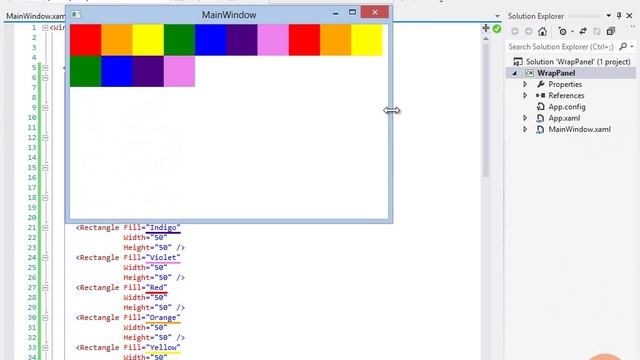Click the violet square in MainWindow's top row
The height and width of the screenshot is (360, 640).
tap(273, 40)
